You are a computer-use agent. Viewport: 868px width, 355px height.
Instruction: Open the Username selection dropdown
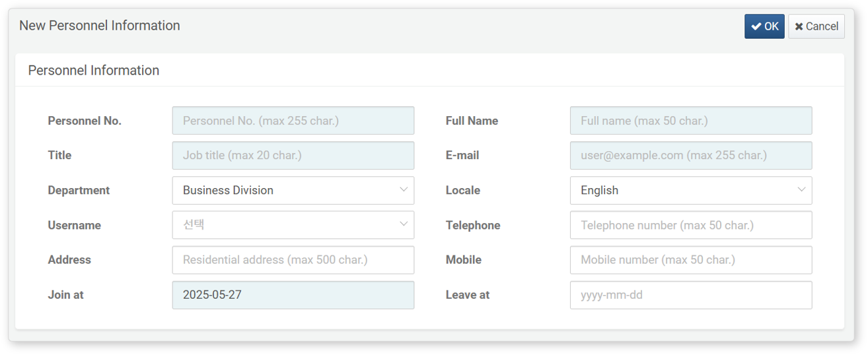point(293,225)
